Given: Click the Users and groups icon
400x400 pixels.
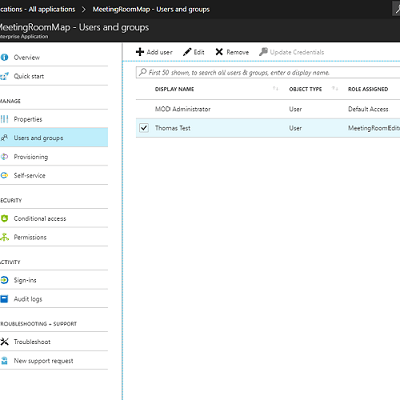Looking at the screenshot, I should pos(4,138).
